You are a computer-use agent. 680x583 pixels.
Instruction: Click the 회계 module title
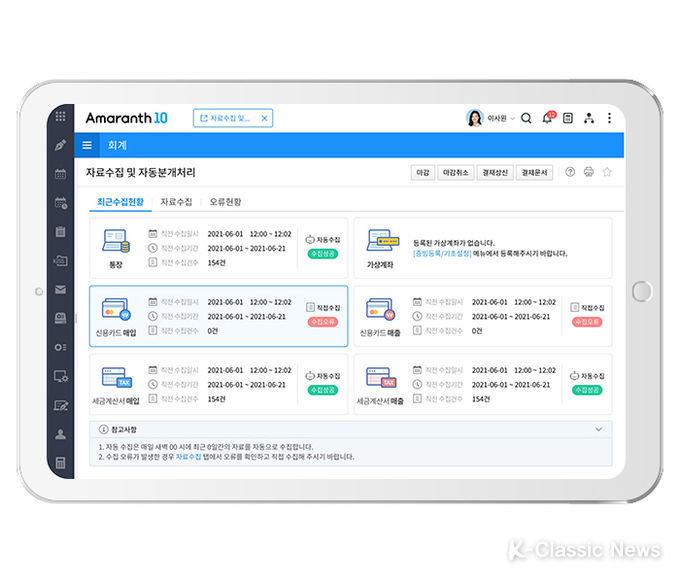pyautogui.click(x=117, y=145)
